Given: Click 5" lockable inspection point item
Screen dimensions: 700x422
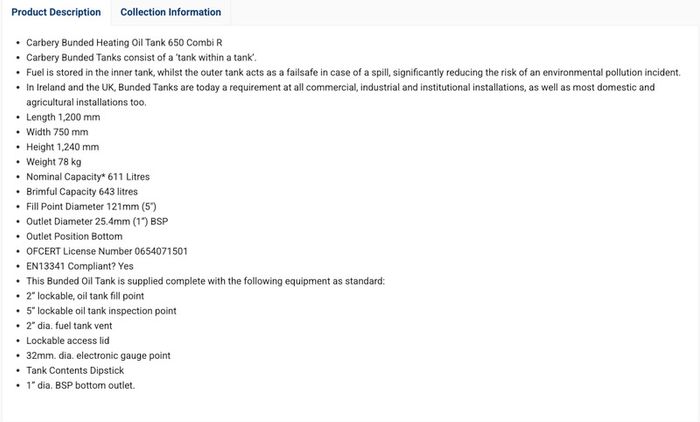Looking at the screenshot, I should coord(101,311).
